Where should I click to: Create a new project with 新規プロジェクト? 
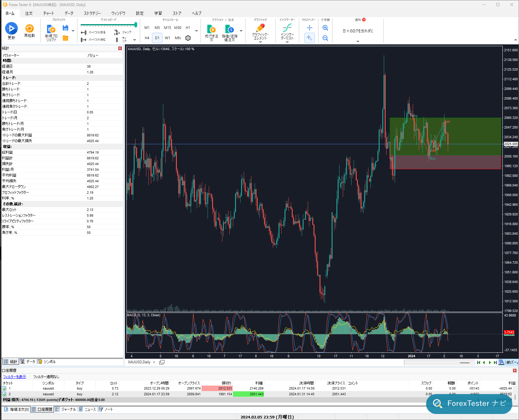(51, 33)
